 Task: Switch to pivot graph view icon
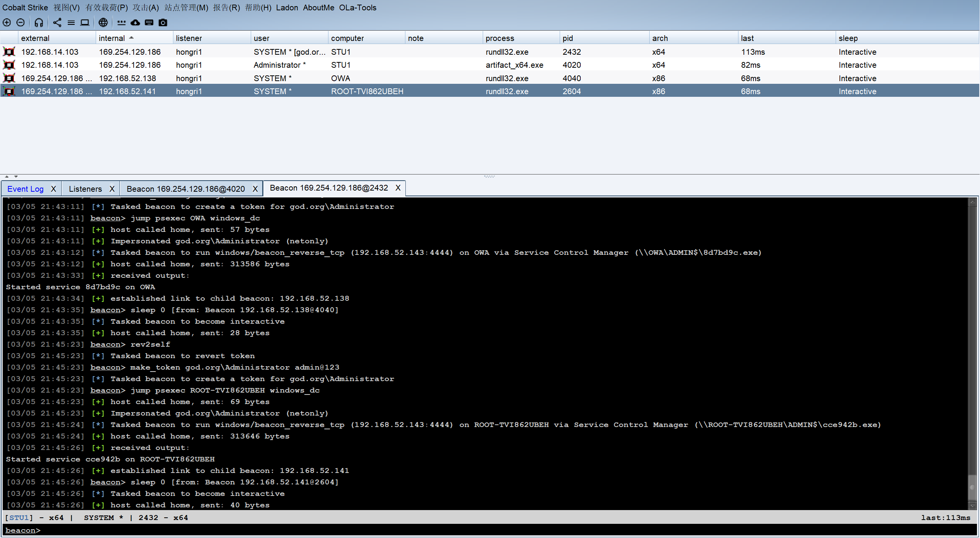pyautogui.click(x=57, y=23)
